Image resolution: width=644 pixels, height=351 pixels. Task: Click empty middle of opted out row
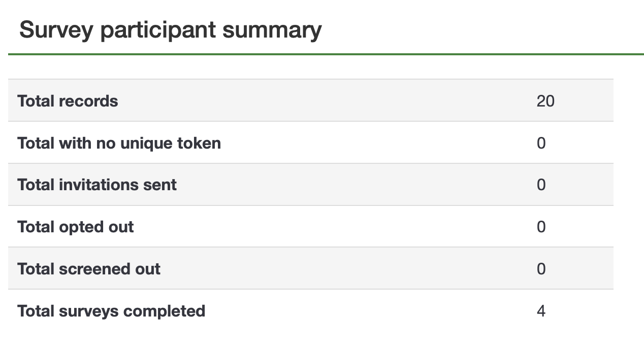coord(335,227)
